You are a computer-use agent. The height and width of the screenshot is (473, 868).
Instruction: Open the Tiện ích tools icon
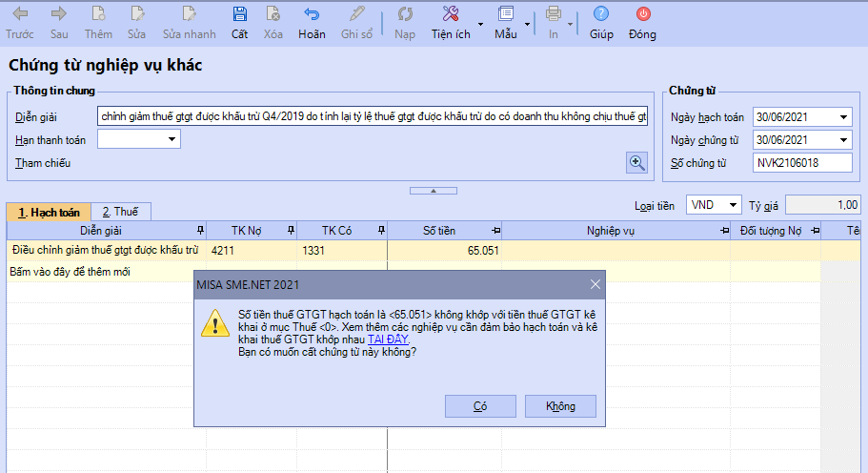click(x=451, y=15)
